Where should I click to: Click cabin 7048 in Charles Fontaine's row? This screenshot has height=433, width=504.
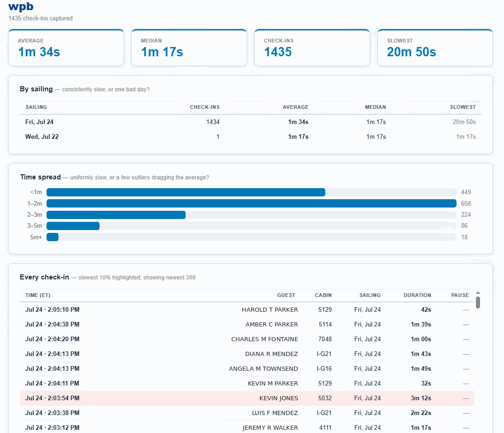click(x=325, y=339)
